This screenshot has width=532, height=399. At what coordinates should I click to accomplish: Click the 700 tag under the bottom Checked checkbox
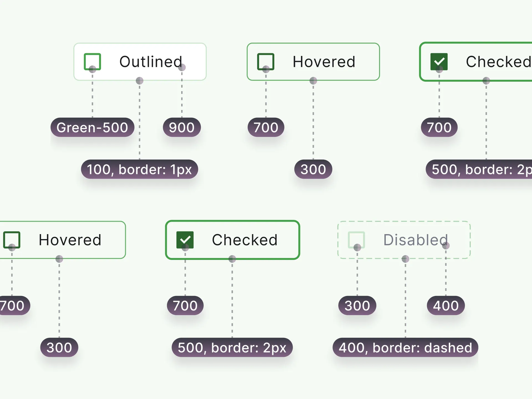185,306
